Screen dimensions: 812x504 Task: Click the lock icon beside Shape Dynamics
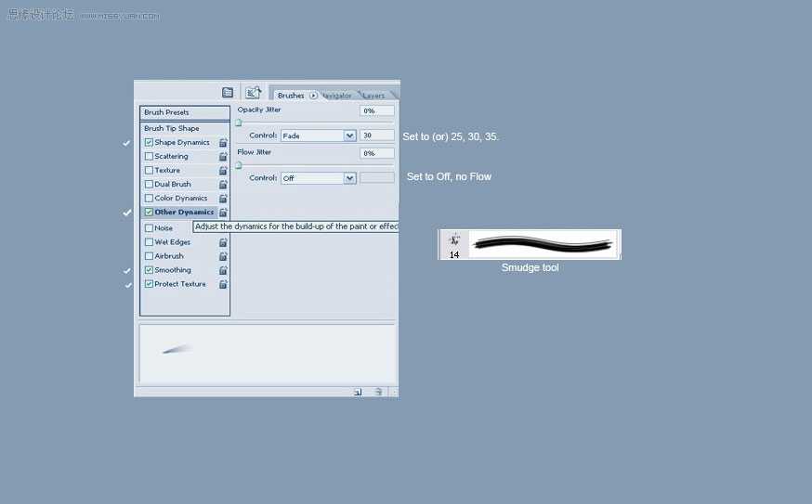223,142
